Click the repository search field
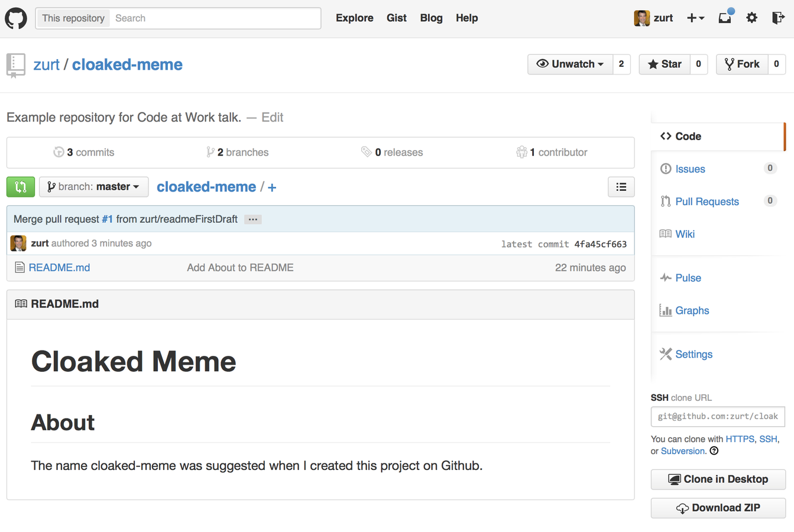This screenshot has width=794, height=532. coord(216,18)
